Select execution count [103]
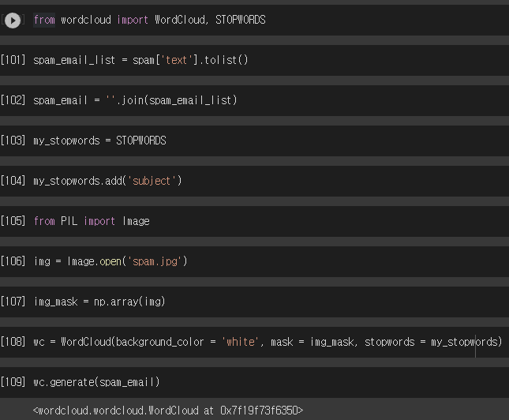 click(x=13, y=141)
